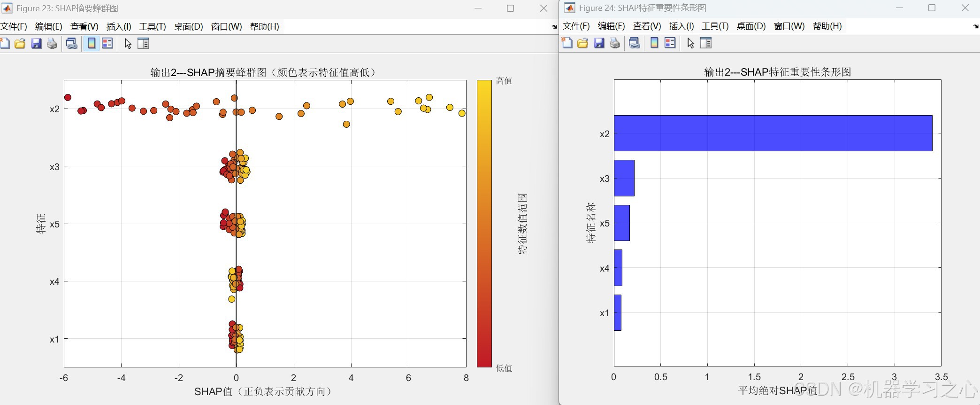
Task: Print Figure 23 via the printer icon
Action: tap(52, 44)
